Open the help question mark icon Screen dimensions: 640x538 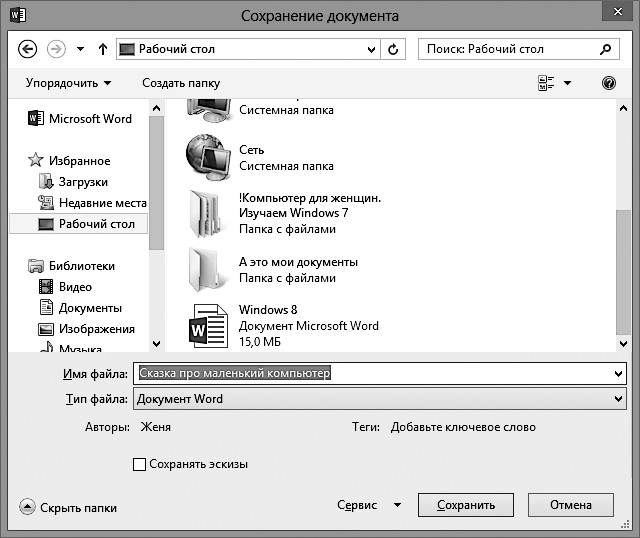pyautogui.click(x=608, y=83)
